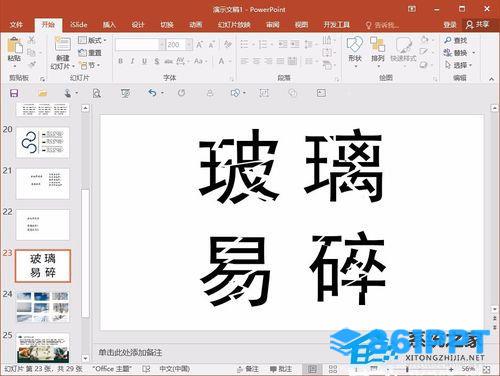Click the tell me lightbulb search box
The height and width of the screenshot is (376, 500).
click(382, 25)
